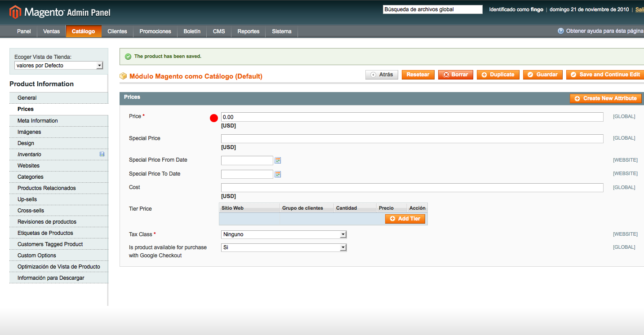Add a tier price with Add Tier
The image size is (644, 335).
[x=405, y=219]
